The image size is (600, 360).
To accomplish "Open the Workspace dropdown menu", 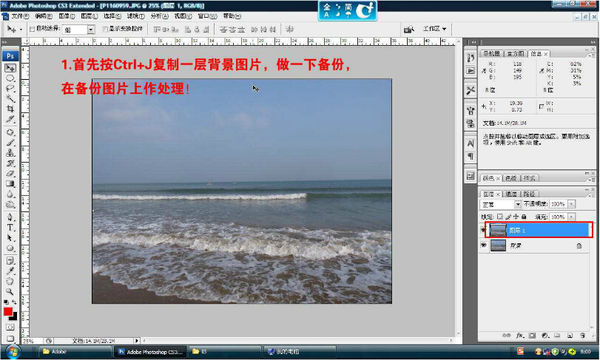I will pos(434,29).
